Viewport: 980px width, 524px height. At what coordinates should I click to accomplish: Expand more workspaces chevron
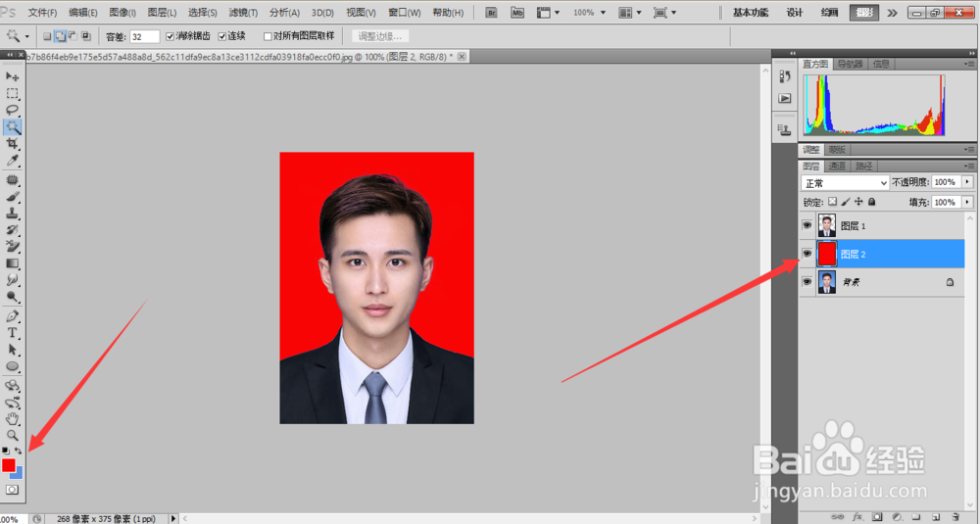coord(892,13)
